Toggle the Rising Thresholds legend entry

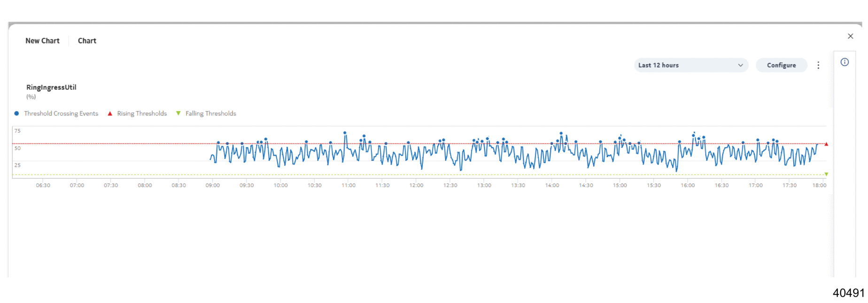click(137, 114)
